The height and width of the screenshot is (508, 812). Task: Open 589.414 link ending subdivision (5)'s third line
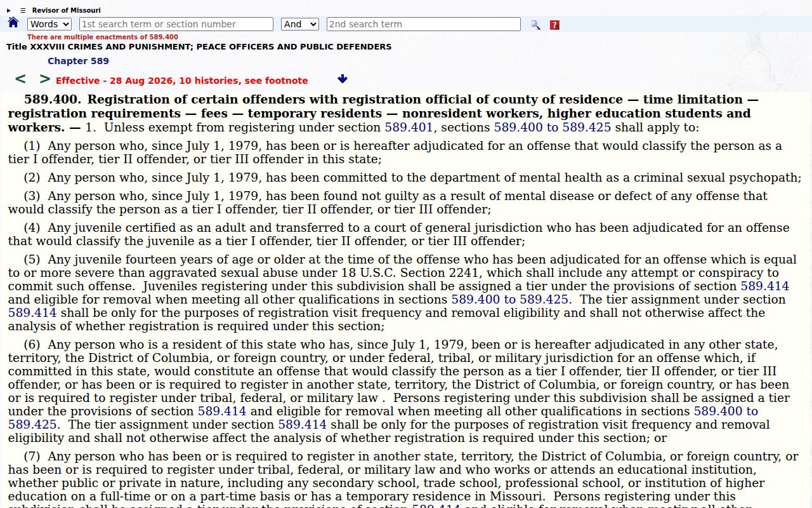click(x=765, y=286)
